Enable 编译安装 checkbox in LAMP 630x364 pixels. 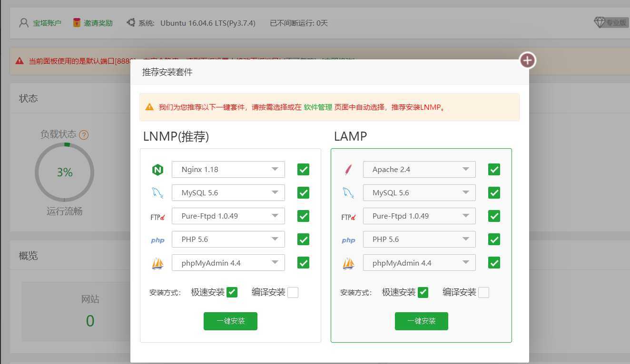pyautogui.click(x=483, y=292)
